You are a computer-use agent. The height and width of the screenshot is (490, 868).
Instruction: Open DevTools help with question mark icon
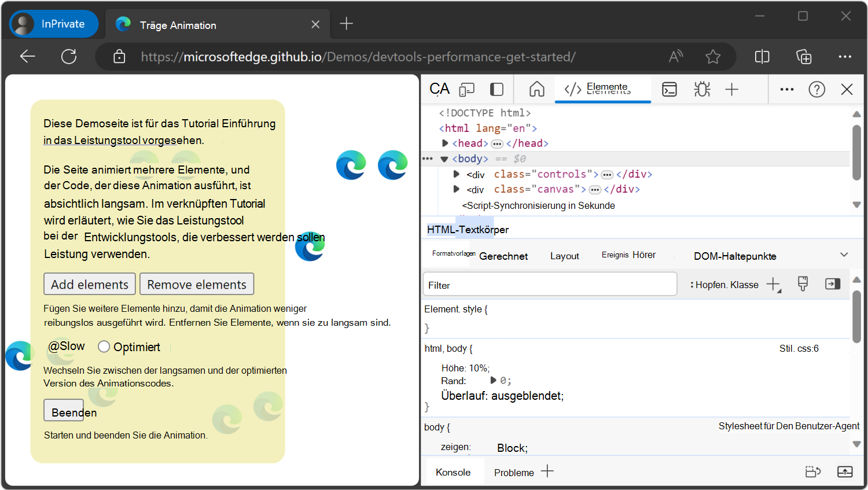[816, 89]
